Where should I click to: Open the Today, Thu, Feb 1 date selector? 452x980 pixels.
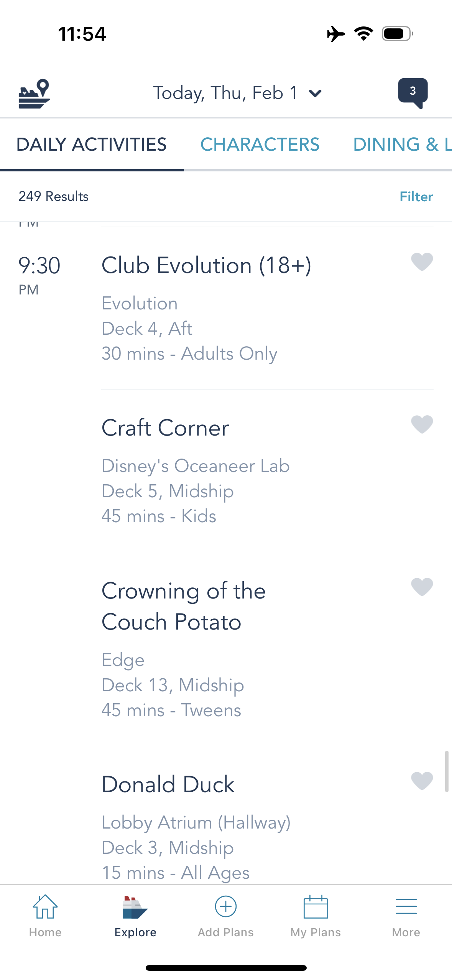[x=225, y=93]
